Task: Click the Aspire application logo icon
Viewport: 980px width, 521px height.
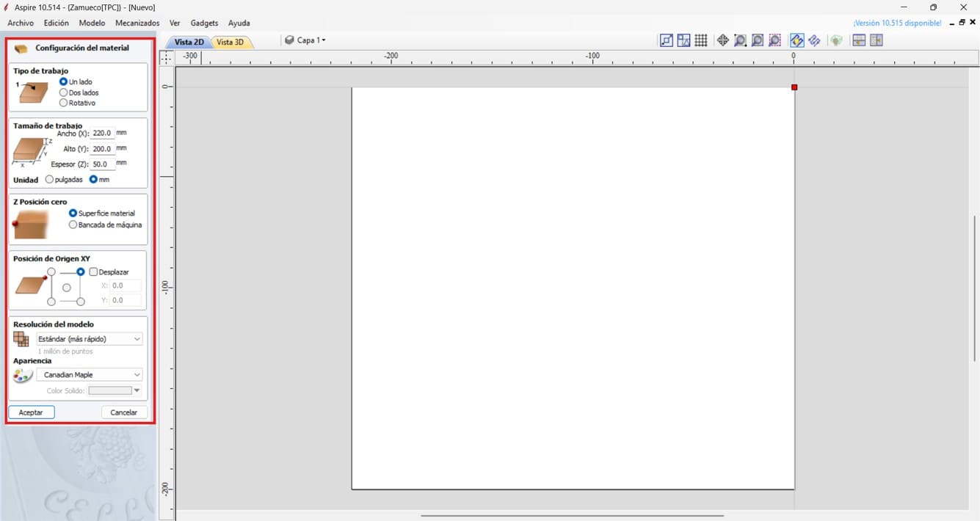Action: click(7, 7)
